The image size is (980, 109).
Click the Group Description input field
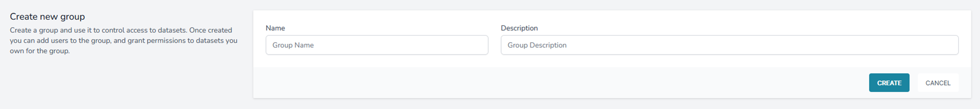[729, 45]
